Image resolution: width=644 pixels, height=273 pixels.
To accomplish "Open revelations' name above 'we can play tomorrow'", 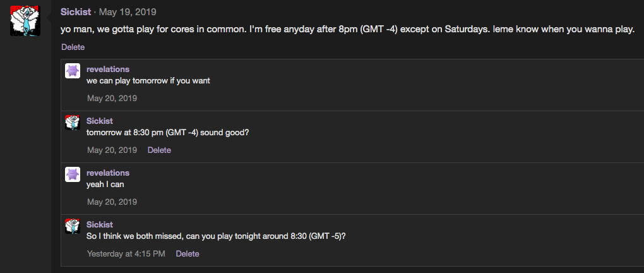I will point(108,69).
